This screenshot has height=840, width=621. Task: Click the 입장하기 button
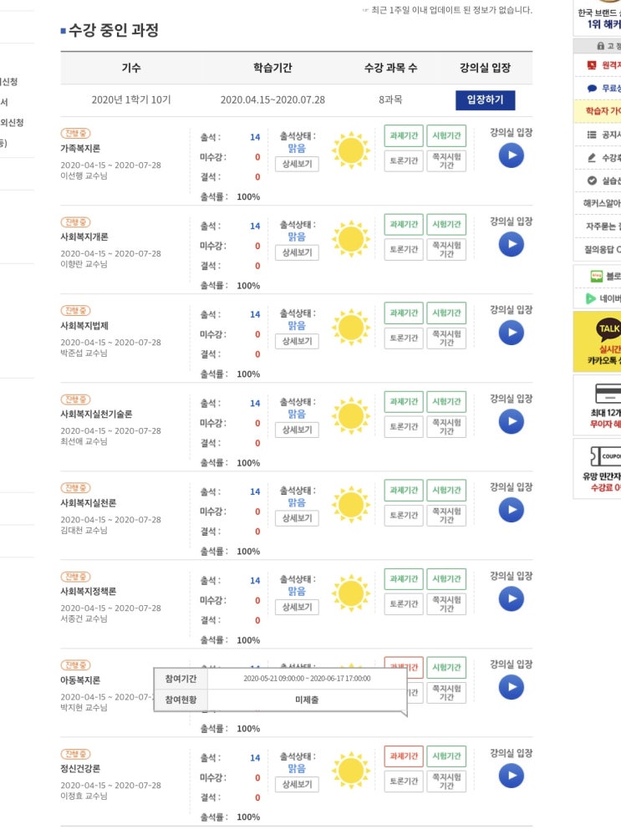click(x=485, y=99)
